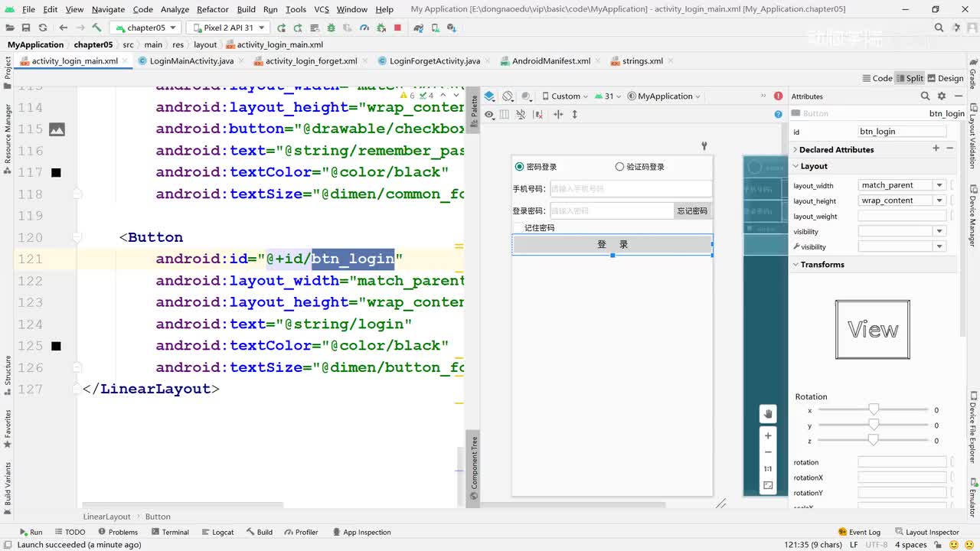This screenshot has height=551, width=980.
Task: Click search icon in Attributes panel
Action: click(x=925, y=96)
